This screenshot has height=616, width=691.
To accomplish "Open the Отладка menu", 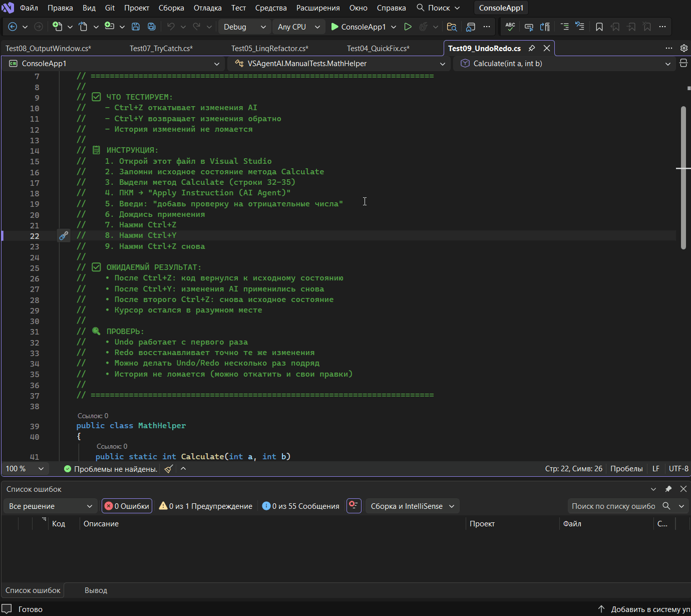I will click(x=207, y=8).
